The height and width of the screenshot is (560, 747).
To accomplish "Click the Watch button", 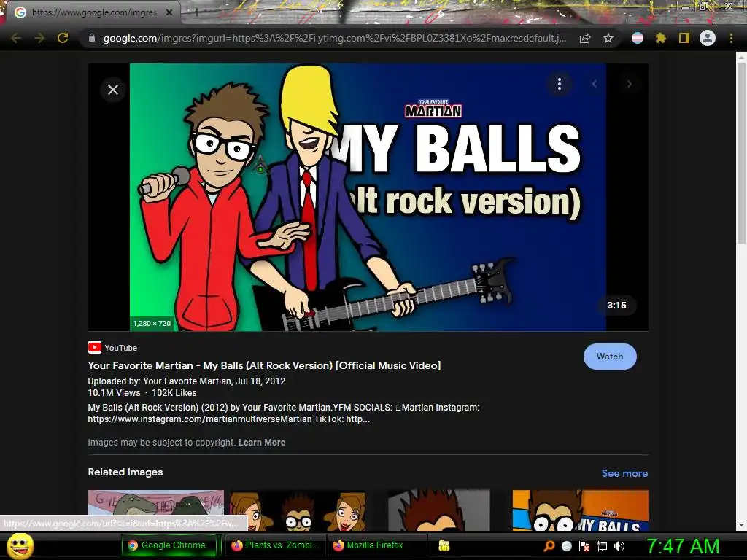I will [x=610, y=356].
